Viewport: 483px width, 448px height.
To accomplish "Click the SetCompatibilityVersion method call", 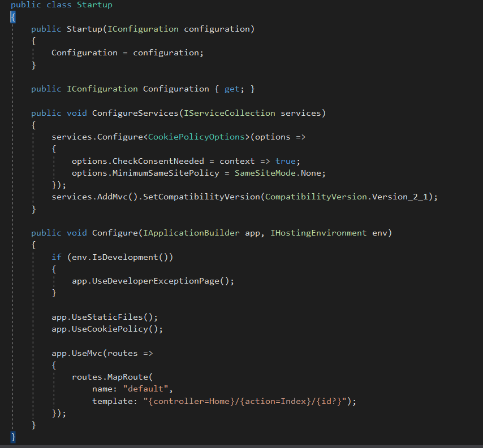I will pyautogui.click(x=201, y=197).
